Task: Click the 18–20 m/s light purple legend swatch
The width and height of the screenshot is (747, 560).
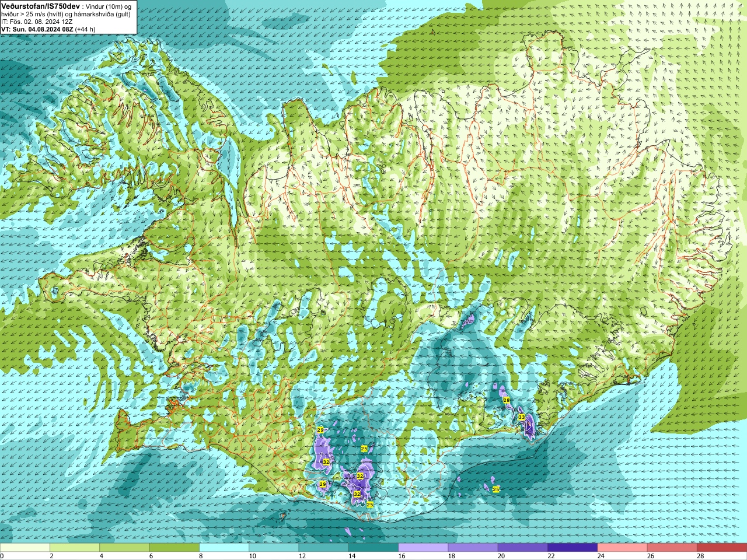Action: pos(473,548)
